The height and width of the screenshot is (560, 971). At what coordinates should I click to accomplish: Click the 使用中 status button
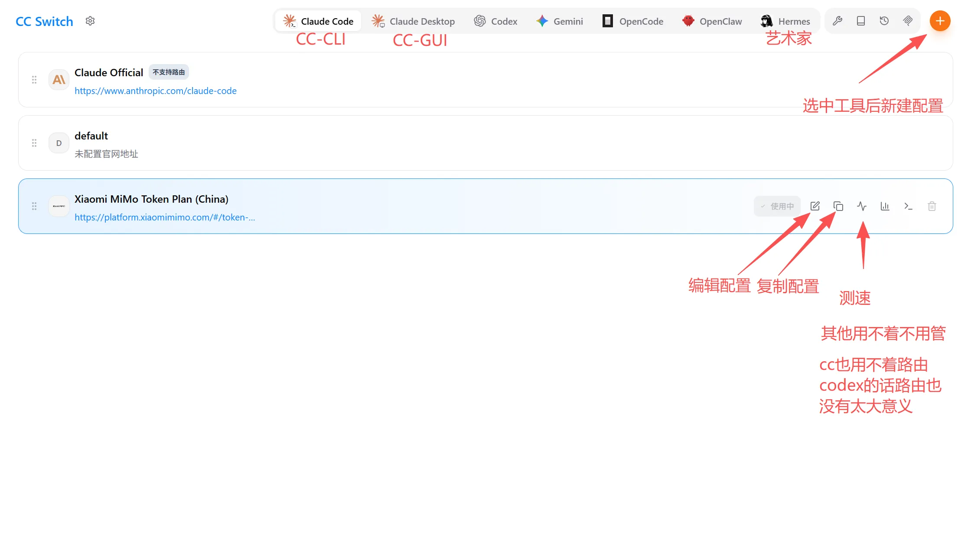pos(777,206)
